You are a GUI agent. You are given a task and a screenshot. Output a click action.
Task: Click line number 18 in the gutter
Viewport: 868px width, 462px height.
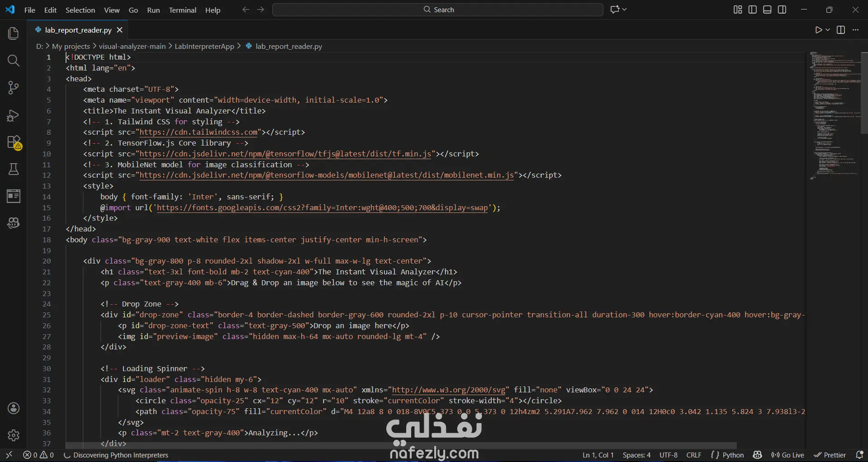[47, 240]
